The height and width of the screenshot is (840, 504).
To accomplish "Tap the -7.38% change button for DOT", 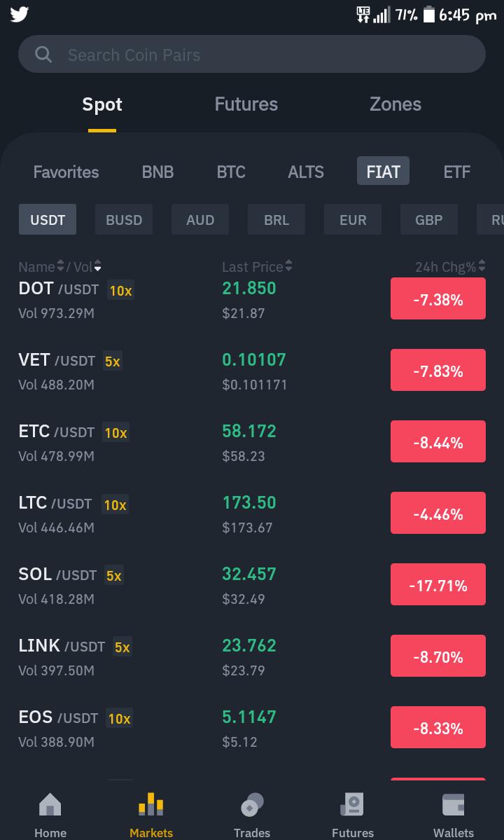I will [x=438, y=298].
